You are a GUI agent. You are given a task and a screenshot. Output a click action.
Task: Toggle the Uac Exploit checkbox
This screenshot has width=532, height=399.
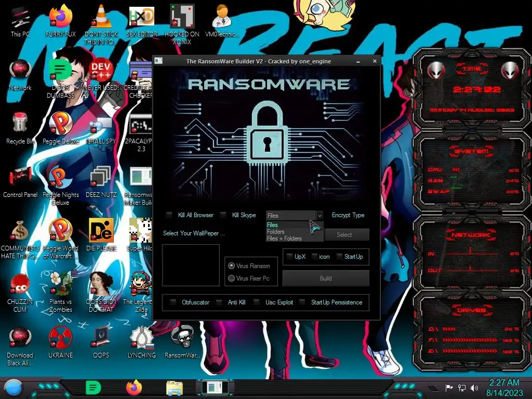[257, 302]
